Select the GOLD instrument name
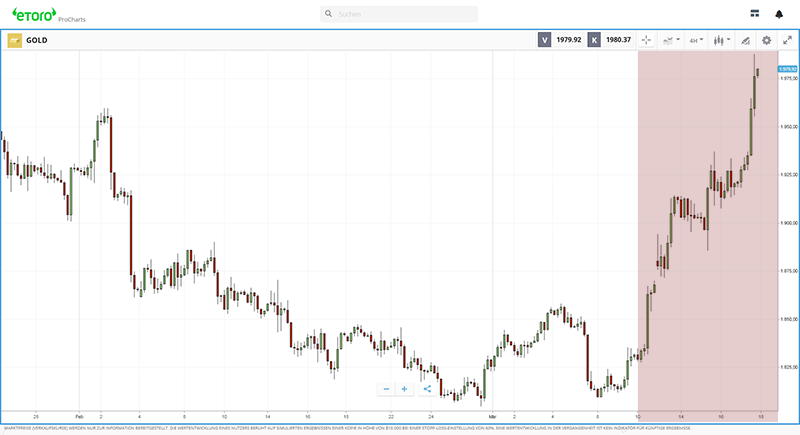The image size is (800, 435). point(37,40)
